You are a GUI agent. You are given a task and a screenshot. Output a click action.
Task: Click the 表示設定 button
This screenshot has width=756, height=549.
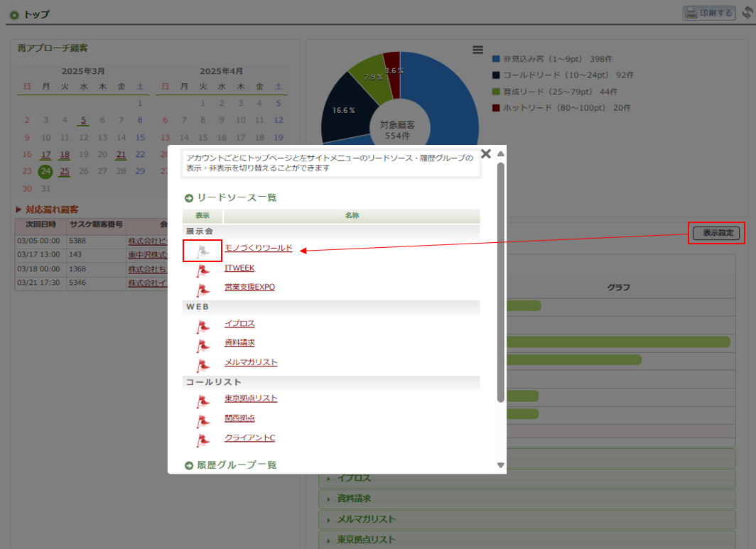point(716,233)
